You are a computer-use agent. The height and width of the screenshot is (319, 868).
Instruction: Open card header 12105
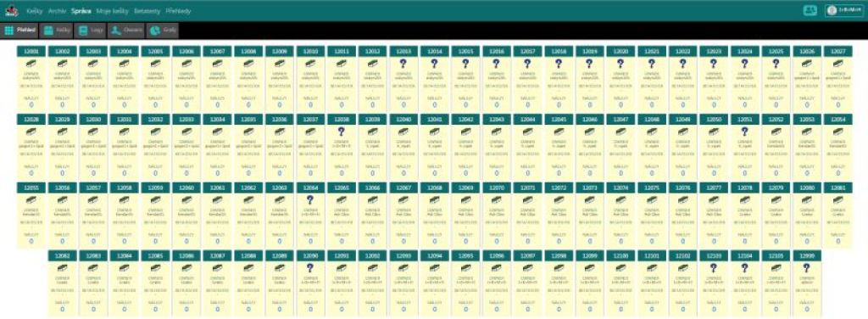click(x=776, y=255)
